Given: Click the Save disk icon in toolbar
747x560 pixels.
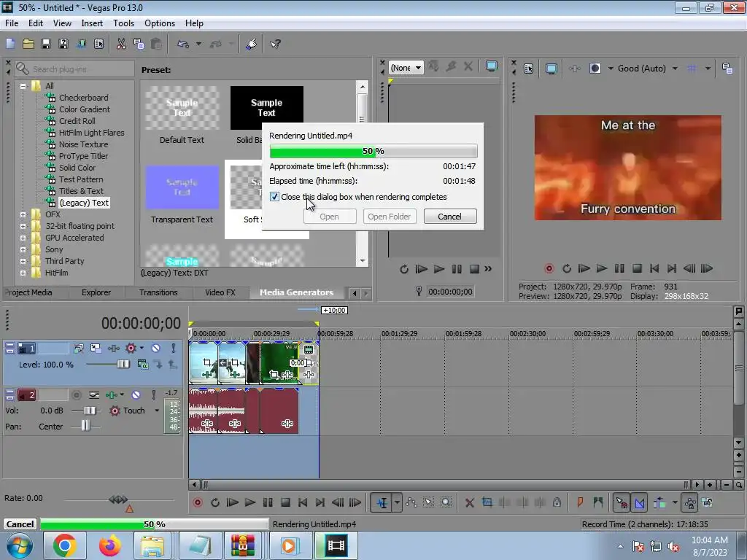Looking at the screenshot, I should coord(46,44).
